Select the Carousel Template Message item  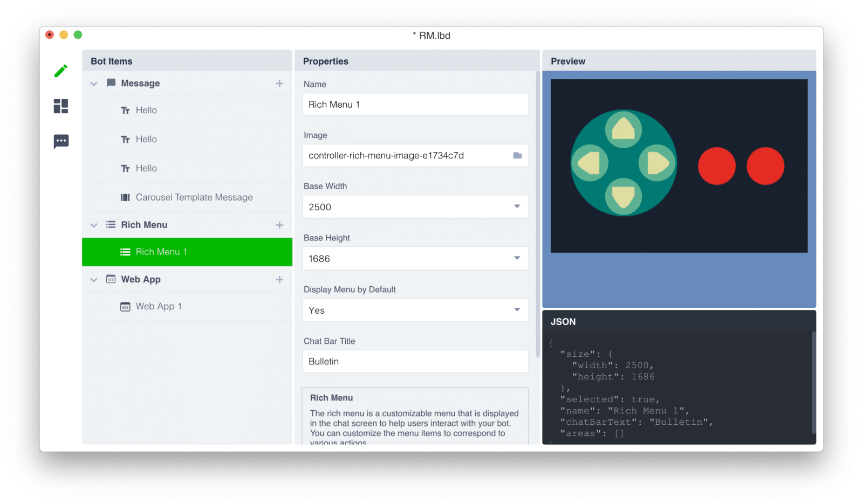coord(194,198)
